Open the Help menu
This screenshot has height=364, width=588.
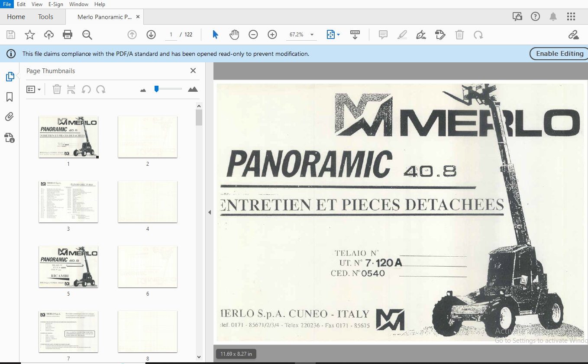tap(100, 4)
